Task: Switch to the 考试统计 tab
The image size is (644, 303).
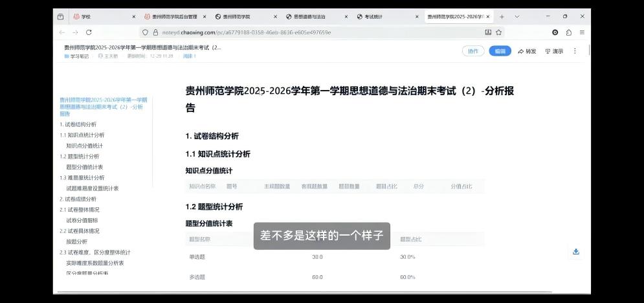Action: click(x=373, y=17)
